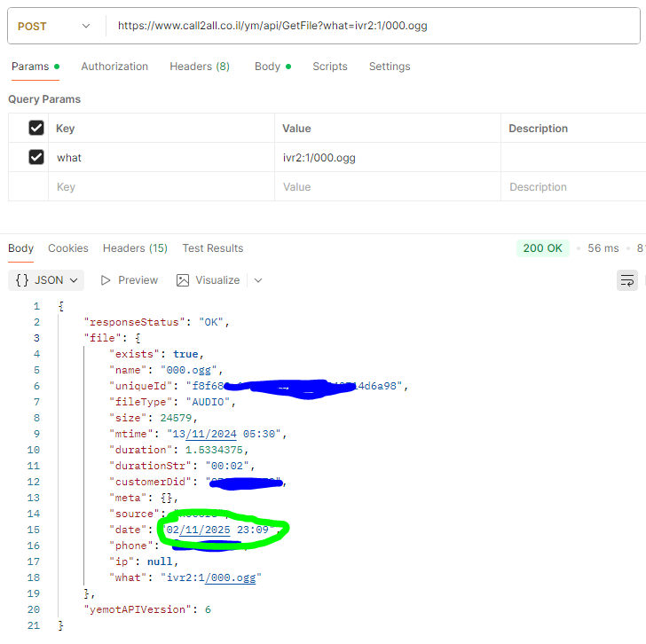Open the POST method dropdown
Viewport: 646px width, 644px height.
point(53,26)
